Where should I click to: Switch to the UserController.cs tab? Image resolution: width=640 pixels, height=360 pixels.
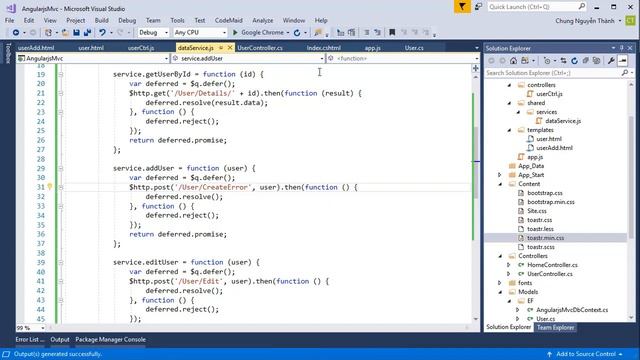[x=260, y=48]
